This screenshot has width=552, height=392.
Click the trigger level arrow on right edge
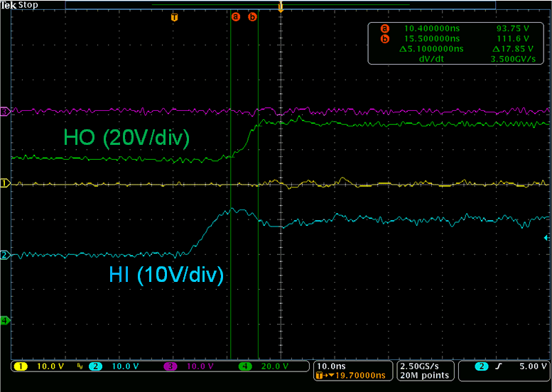point(547,238)
